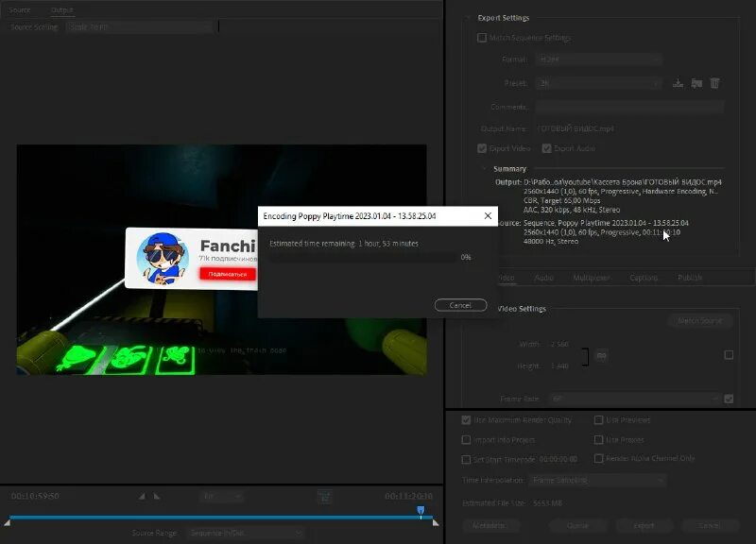Screen dimensions: 756x544
Task: Click the Estimated File Size value
Action: (x=548, y=503)
